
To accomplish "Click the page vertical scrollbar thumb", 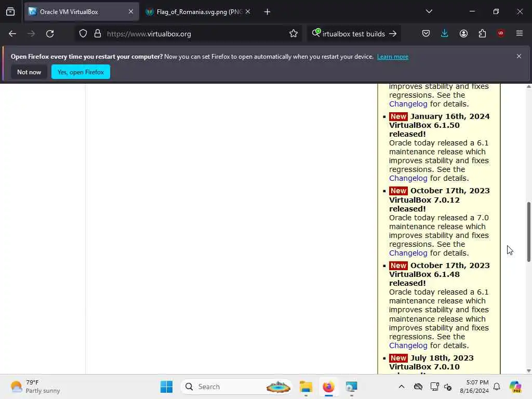I will point(528,232).
